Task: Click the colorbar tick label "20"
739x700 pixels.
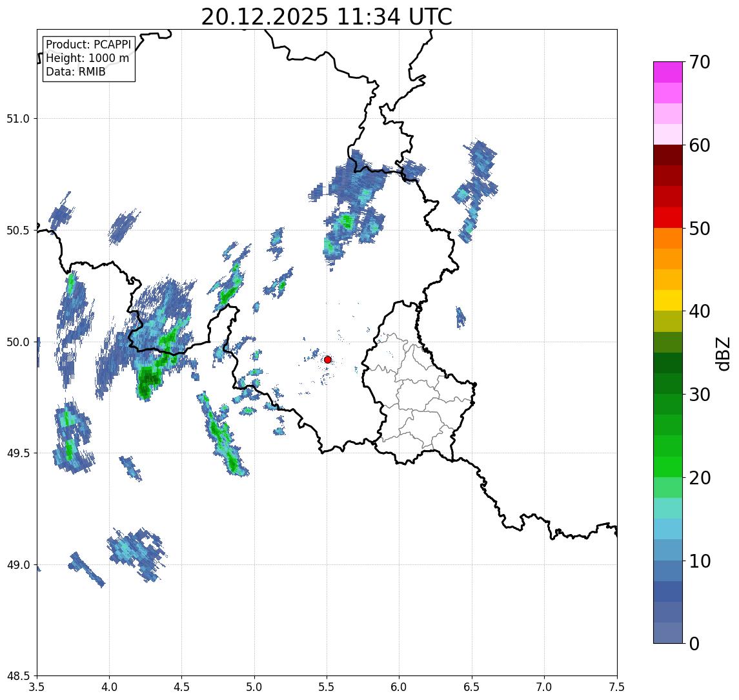Action: [x=700, y=478]
